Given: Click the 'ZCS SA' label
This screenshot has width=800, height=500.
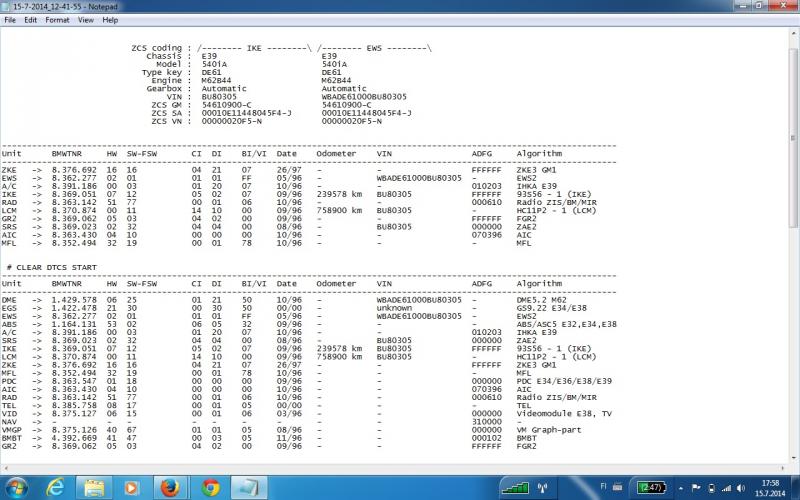Looking at the screenshot, I should (166, 113).
